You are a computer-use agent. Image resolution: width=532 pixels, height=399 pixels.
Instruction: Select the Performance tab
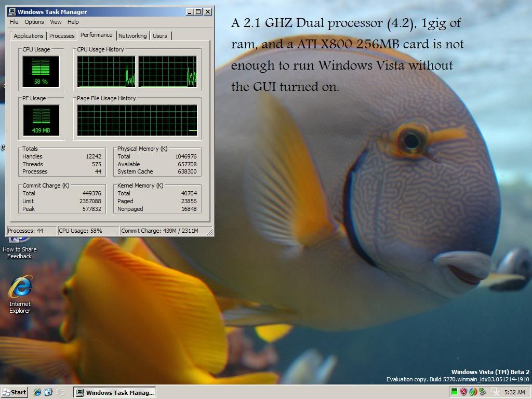click(x=96, y=35)
